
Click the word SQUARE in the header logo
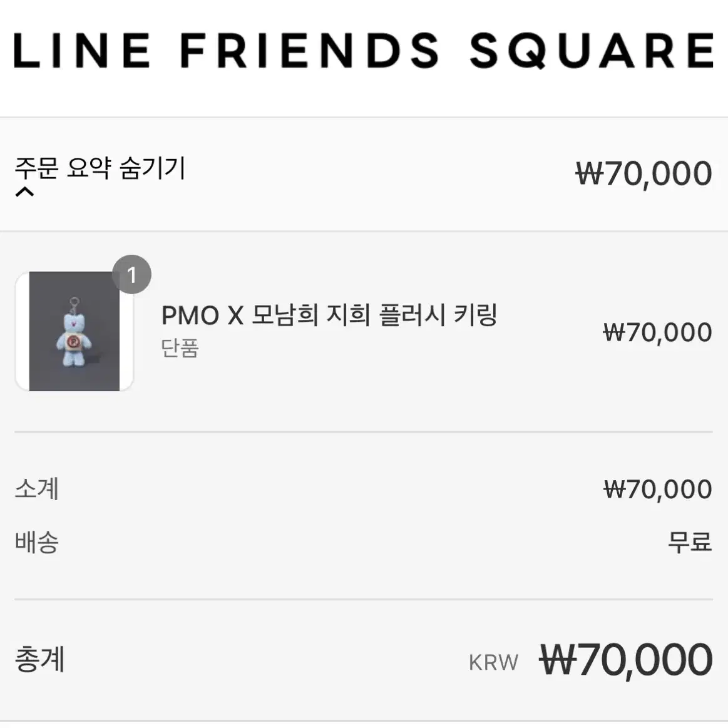point(592,51)
